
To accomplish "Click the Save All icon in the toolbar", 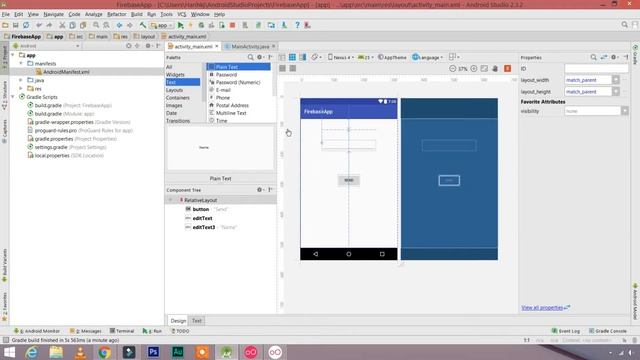I will [x=16, y=25].
